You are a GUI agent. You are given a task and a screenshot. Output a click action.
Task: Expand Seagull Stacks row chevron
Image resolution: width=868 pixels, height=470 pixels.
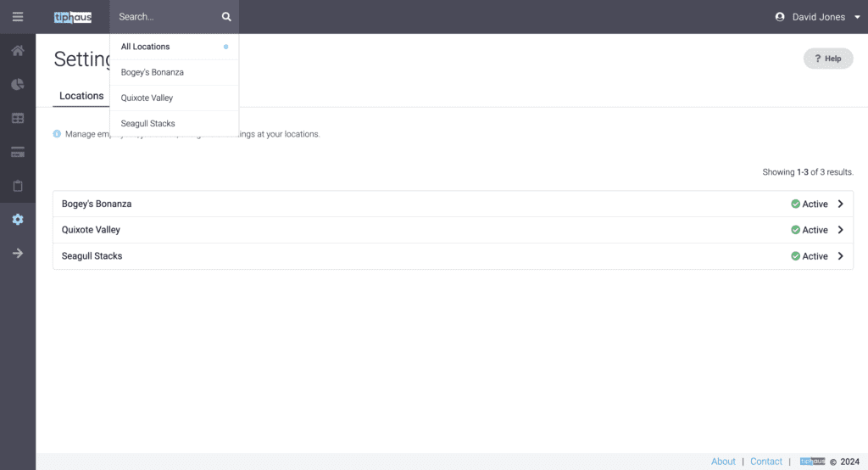(x=840, y=256)
